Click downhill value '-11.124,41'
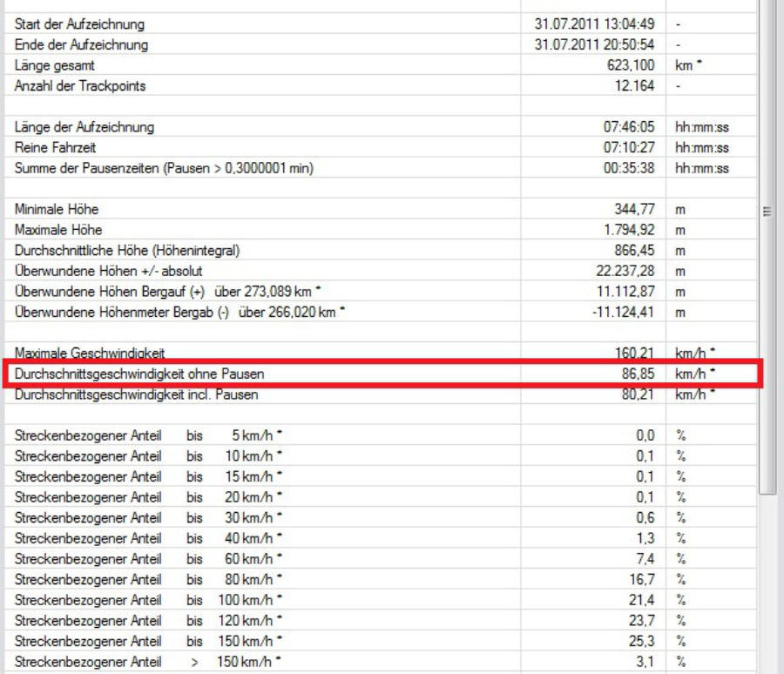Screen dimensions: 784x674 click(623, 312)
